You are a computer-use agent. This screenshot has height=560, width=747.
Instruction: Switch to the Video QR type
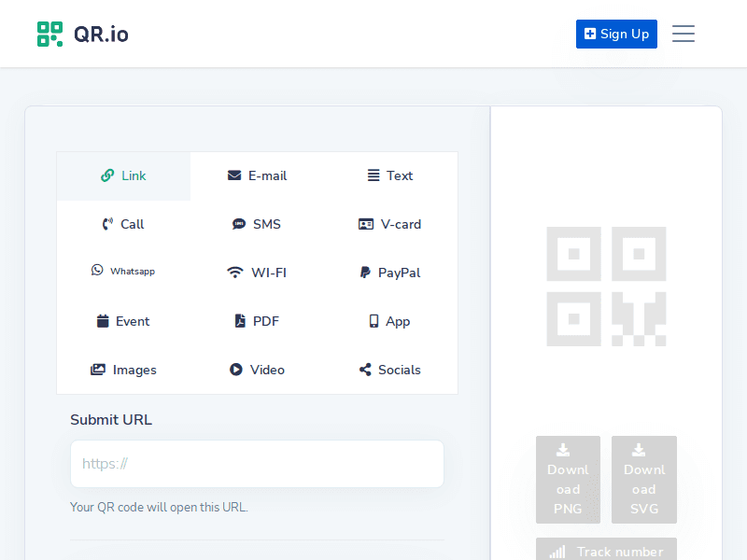coord(257,370)
